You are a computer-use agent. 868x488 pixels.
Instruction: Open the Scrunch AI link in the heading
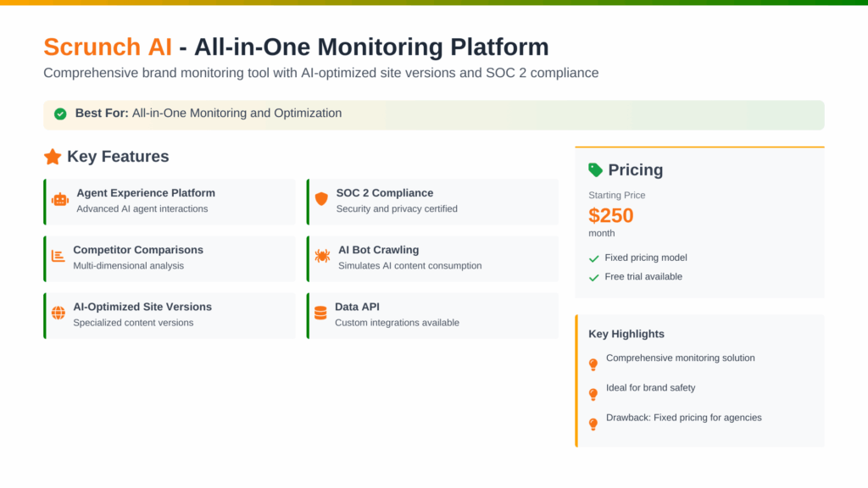[x=108, y=47]
